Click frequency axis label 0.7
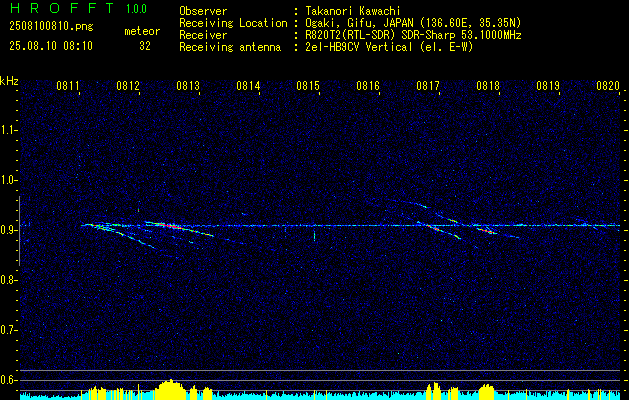Viewport: 629px width, 400px height. 8,330
